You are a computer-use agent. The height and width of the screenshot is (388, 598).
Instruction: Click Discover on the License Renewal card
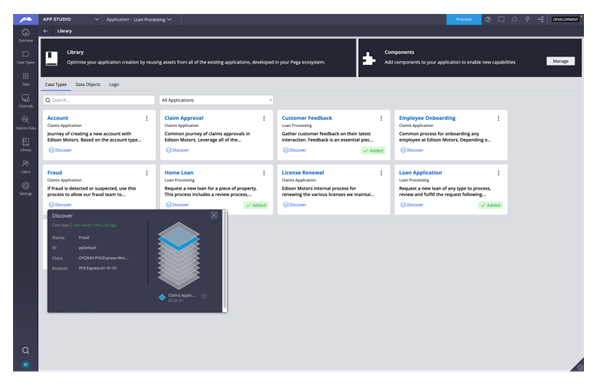point(295,205)
